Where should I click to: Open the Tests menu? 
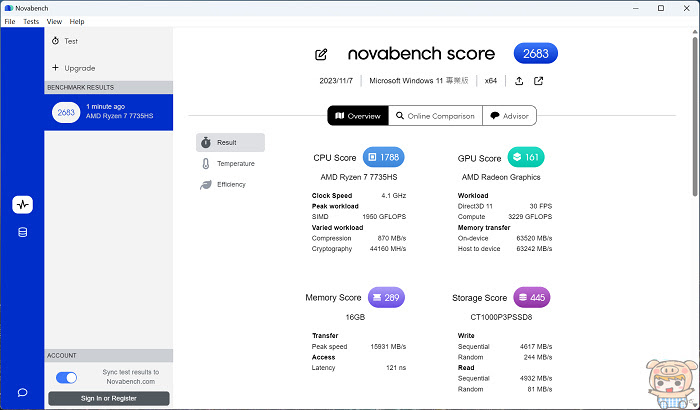[x=31, y=21]
